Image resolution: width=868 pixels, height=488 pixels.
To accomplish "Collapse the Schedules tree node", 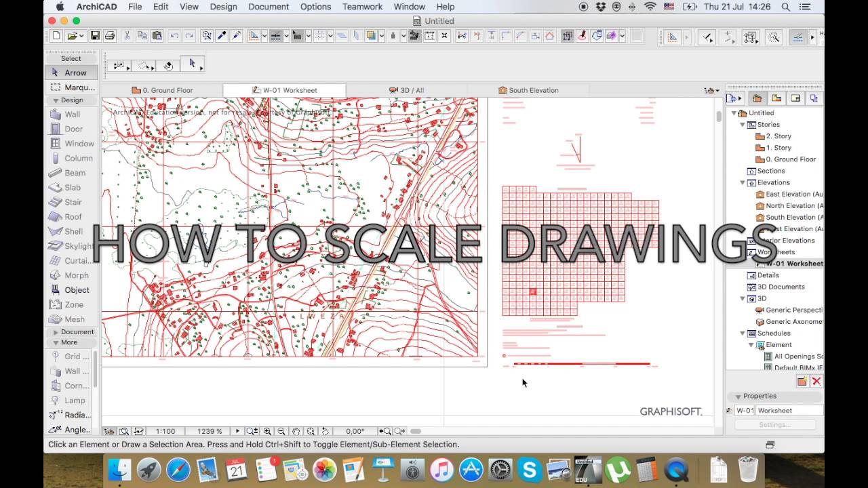I will coord(743,333).
